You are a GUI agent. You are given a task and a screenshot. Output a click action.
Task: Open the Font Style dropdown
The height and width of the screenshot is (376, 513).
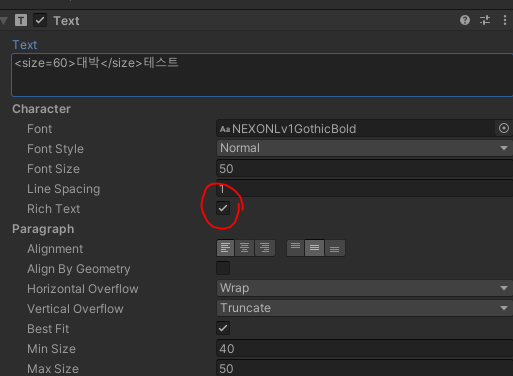(x=365, y=148)
